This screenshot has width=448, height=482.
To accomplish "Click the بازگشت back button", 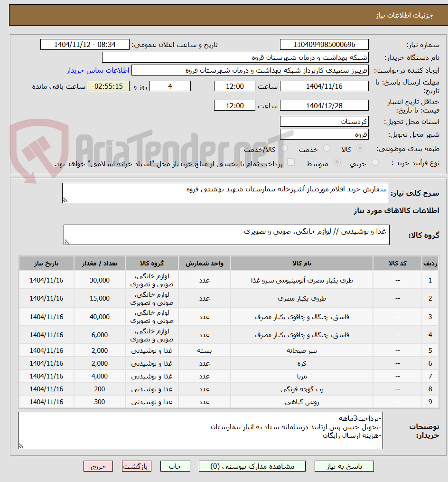I will coord(136,466).
